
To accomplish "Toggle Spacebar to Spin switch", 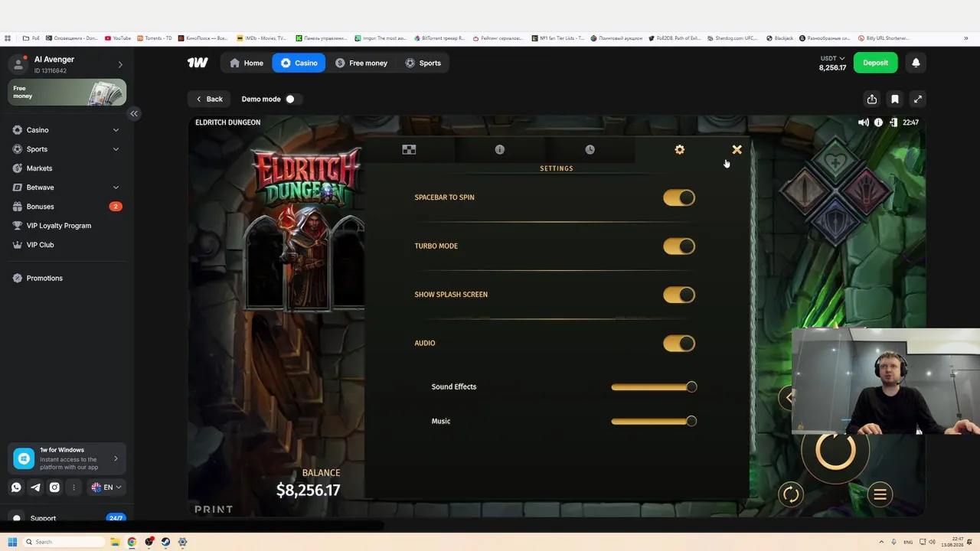I will click(679, 197).
